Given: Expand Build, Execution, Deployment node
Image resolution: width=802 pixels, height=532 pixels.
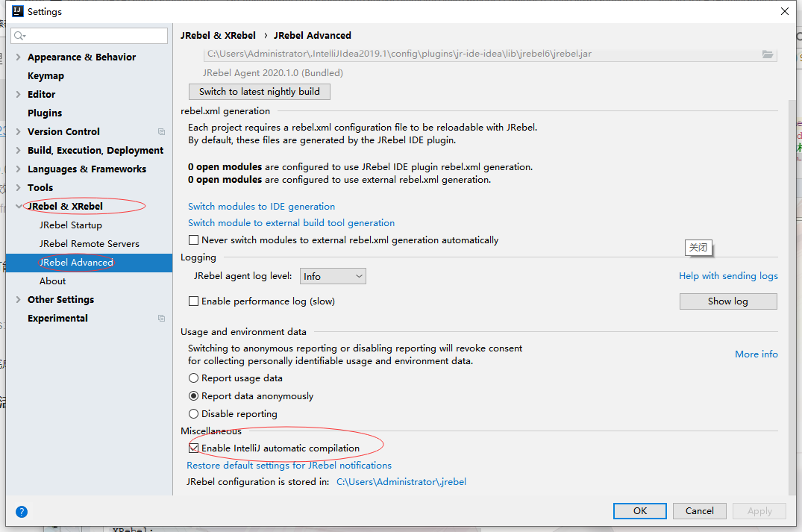Looking at the screenshot, I should coord(19,151).
